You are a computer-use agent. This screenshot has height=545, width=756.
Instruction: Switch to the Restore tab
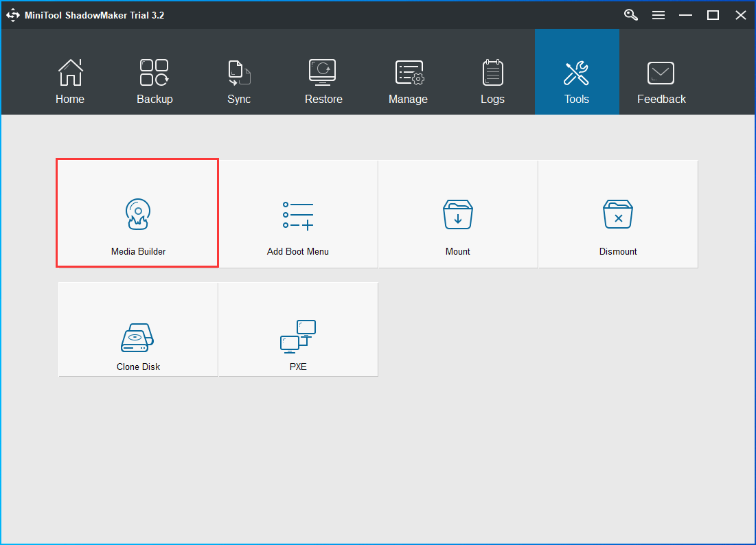pos(323,81)
